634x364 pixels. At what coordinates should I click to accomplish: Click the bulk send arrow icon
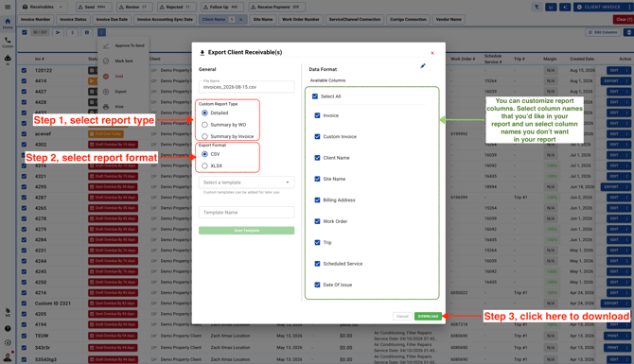tap(58, 32)
